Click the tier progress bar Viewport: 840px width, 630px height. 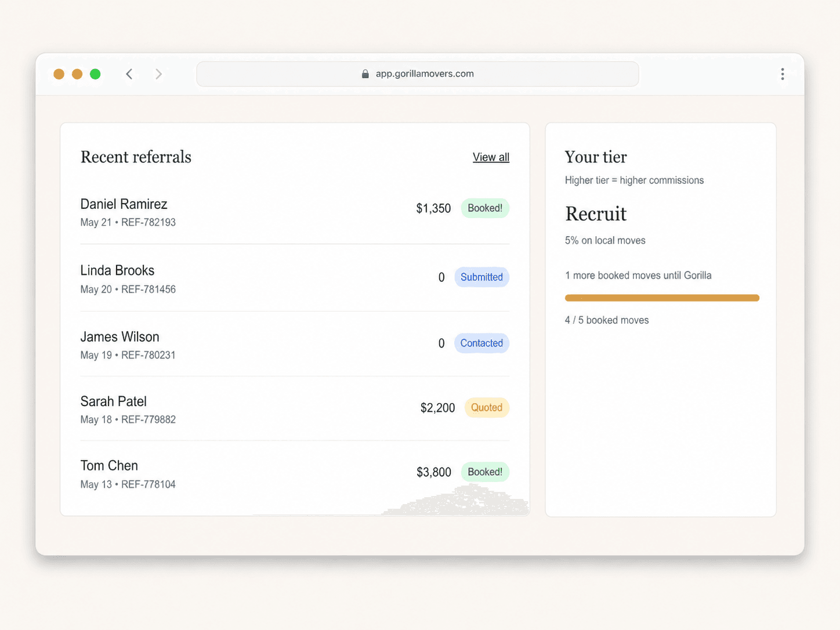[662, 298]
